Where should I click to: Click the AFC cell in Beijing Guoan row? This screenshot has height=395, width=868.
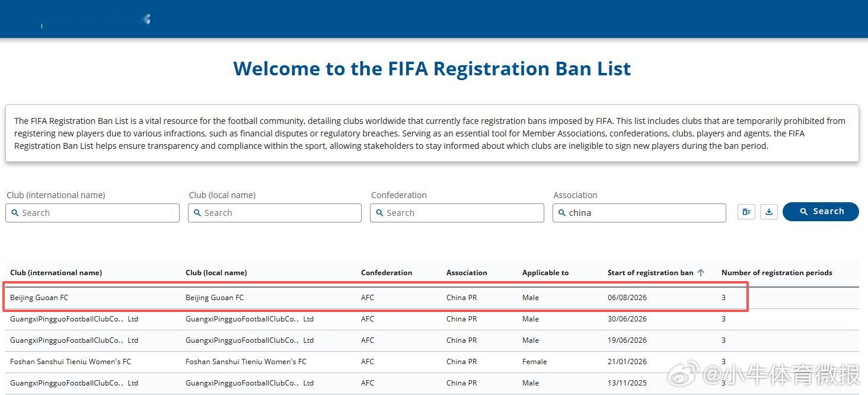(368, 298)
